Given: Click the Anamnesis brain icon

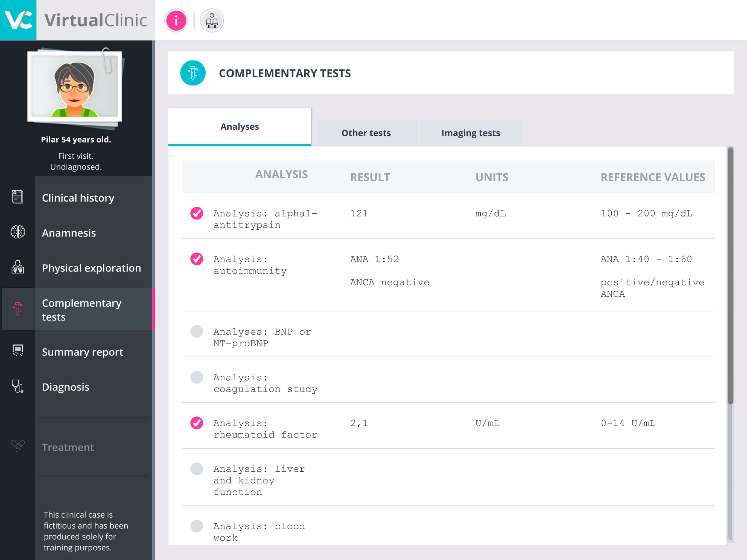Looking at the screenshot, I should tap(17, 232).
